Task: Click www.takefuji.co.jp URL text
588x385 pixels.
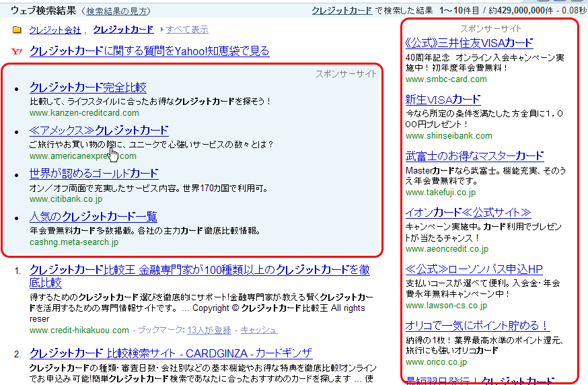Action: pyautogui.click(x=441, y=193)
